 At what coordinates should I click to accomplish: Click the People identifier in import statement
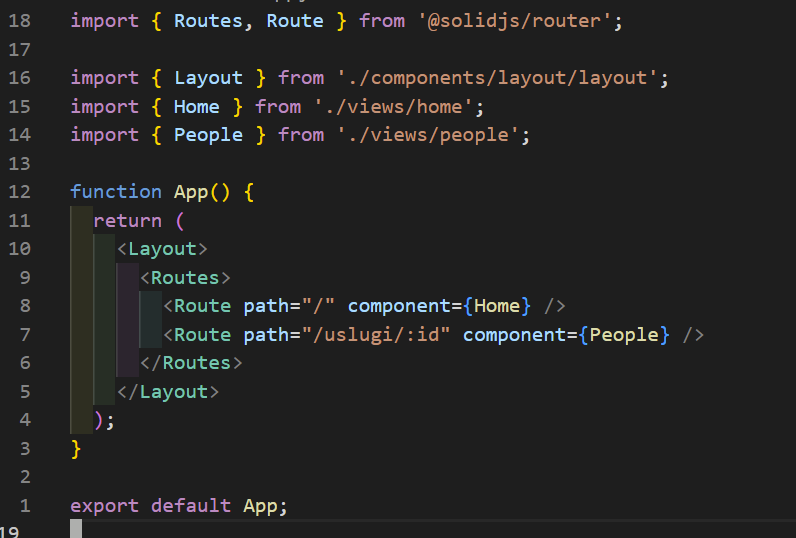[x=208, y=135]
